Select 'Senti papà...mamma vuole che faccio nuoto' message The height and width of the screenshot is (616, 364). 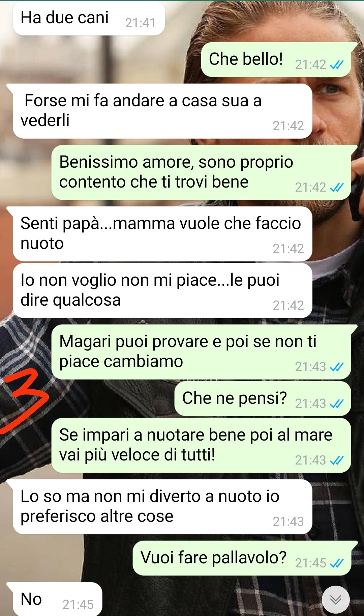(162, 234)
